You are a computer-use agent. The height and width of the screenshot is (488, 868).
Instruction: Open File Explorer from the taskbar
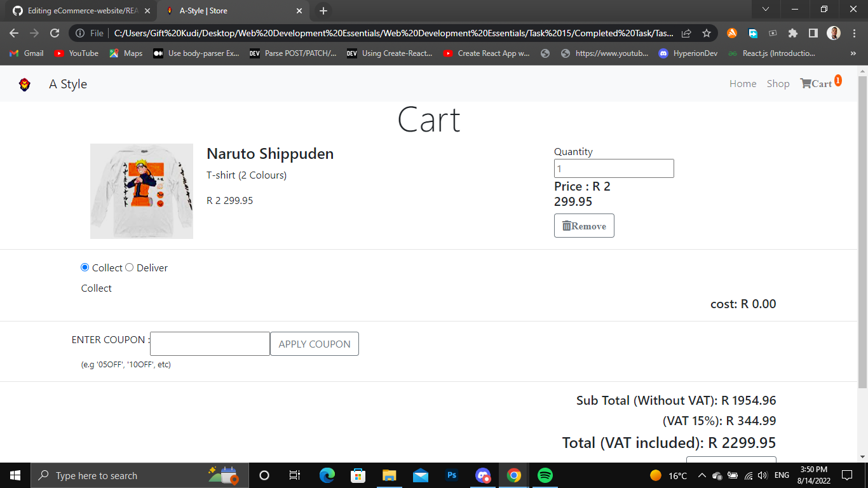click(390, 475)
